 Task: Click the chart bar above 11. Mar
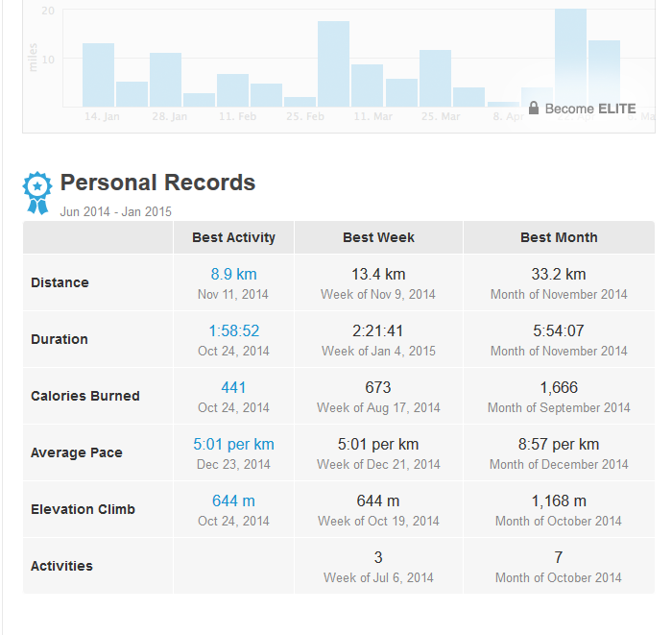tap(367, 85)
